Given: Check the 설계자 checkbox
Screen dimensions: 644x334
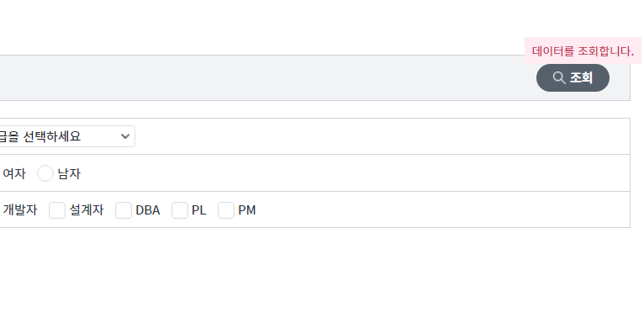Looking at the screenshot, I should 57,210.
